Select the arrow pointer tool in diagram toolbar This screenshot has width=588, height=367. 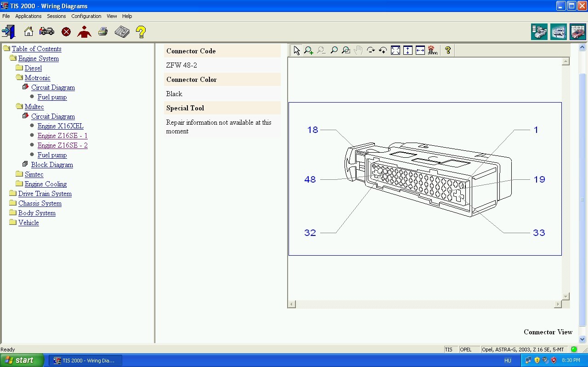coord(296,51)
